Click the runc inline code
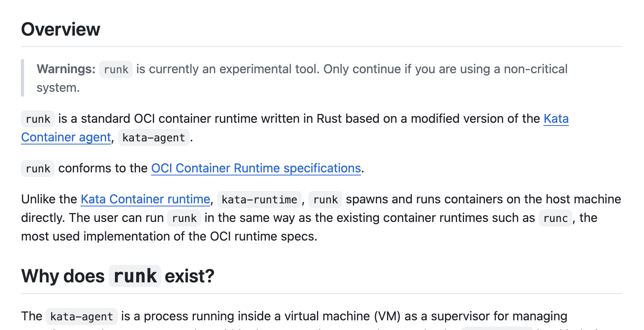Image resolution: width=644 pixels, height=330 pixels. click(x=555, y=218)
